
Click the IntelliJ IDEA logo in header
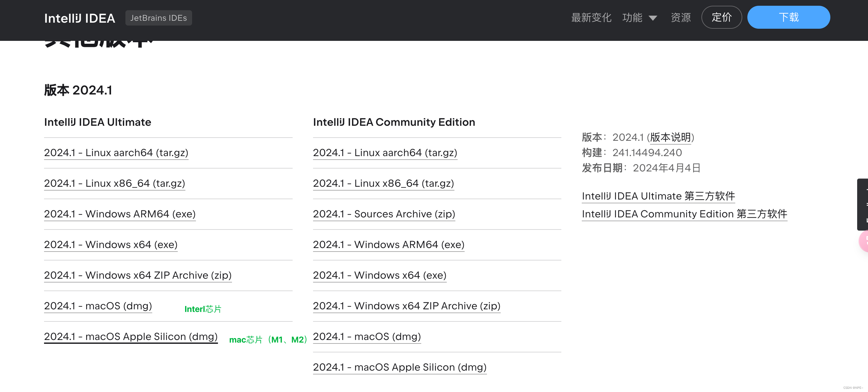point(79,18)
